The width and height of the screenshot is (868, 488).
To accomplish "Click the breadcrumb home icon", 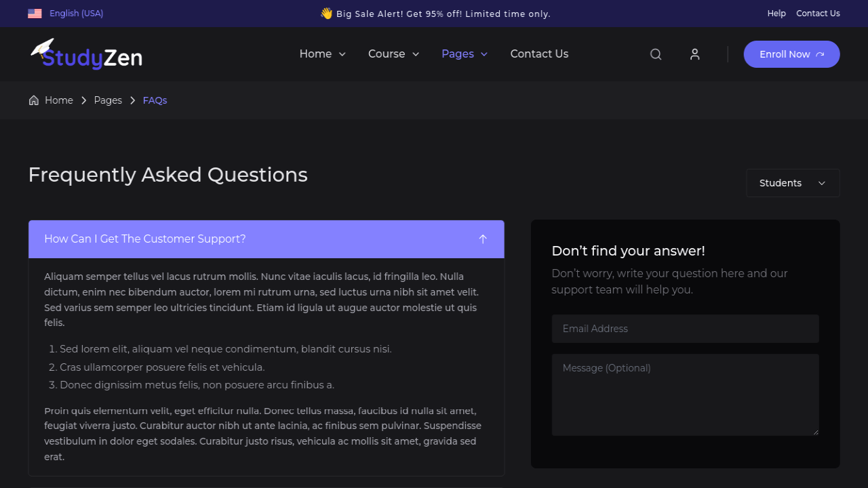I will [34, 100].
